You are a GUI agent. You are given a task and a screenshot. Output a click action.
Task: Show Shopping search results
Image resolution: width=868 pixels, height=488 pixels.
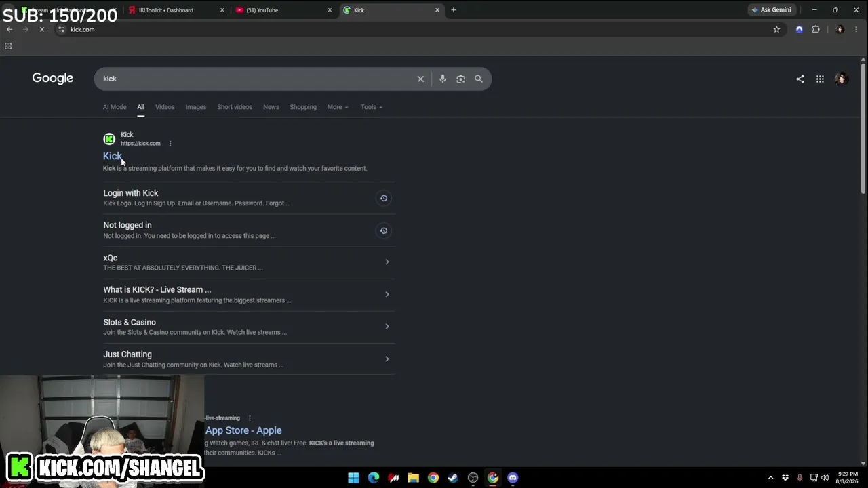303,107
